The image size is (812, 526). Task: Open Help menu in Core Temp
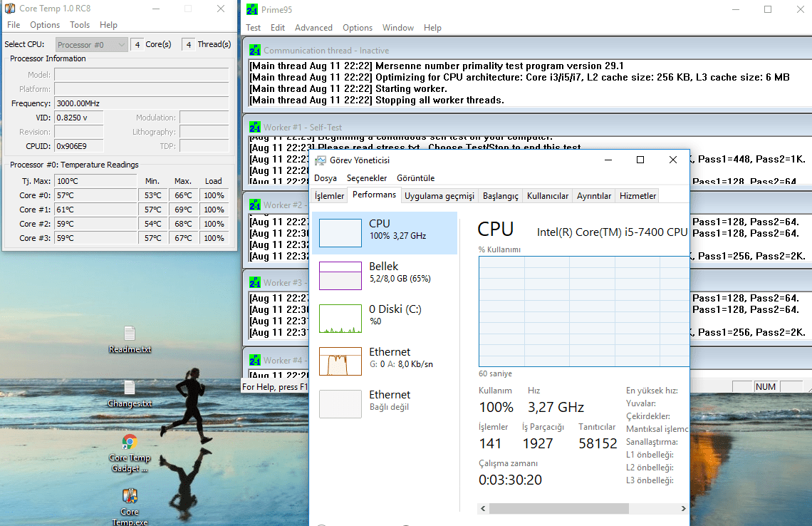(x=108, y=25)
